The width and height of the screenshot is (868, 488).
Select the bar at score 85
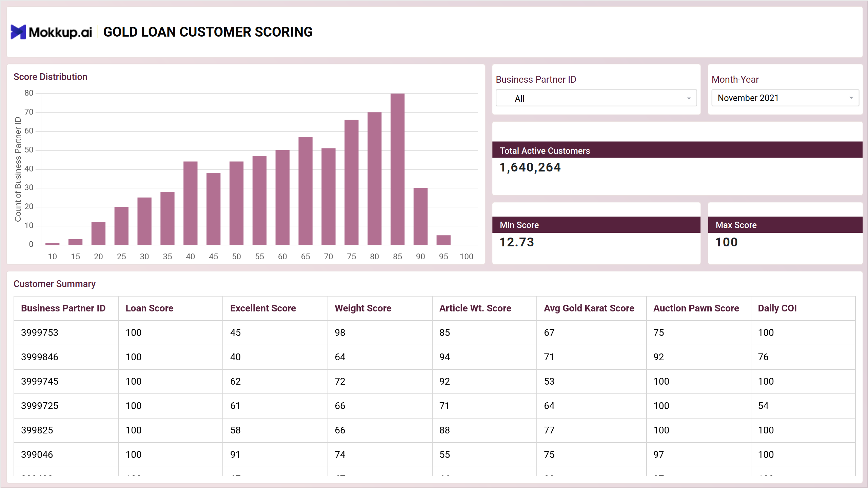click(397, 169)
